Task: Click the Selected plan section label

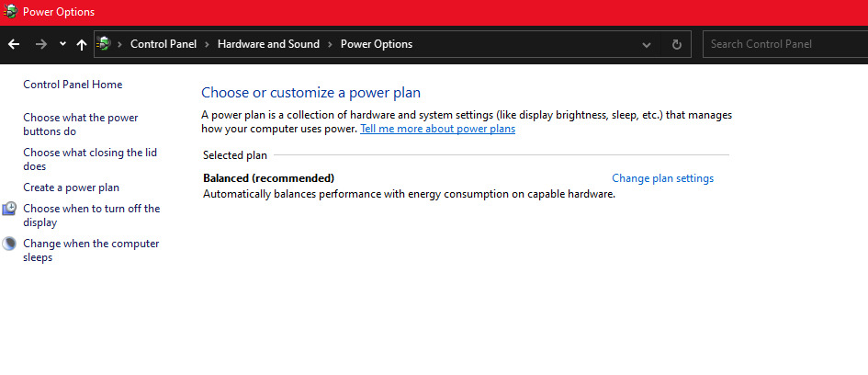Action: click(x=235, y=155)
